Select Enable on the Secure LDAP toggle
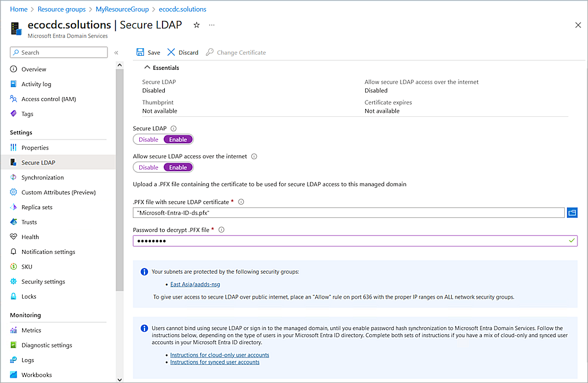This screenshot has height=383, width=588. pyautogui.click(x=178, y=139)
